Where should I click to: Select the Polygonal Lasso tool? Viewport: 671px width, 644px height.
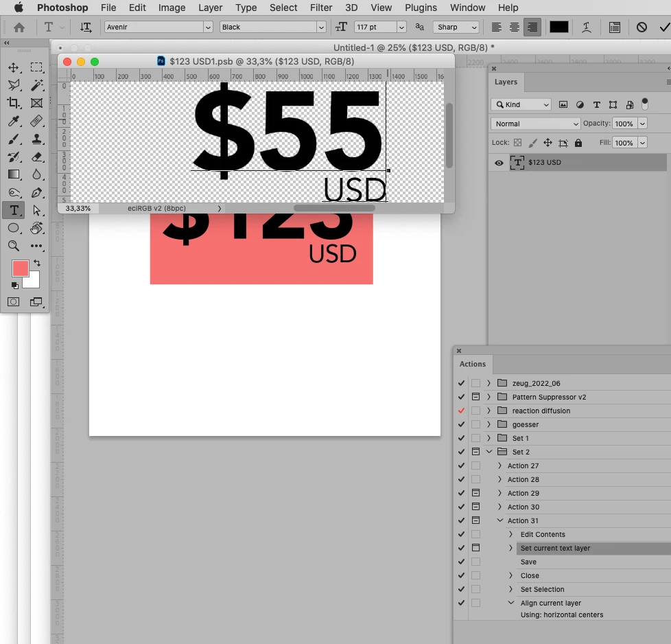pos(14,84)
